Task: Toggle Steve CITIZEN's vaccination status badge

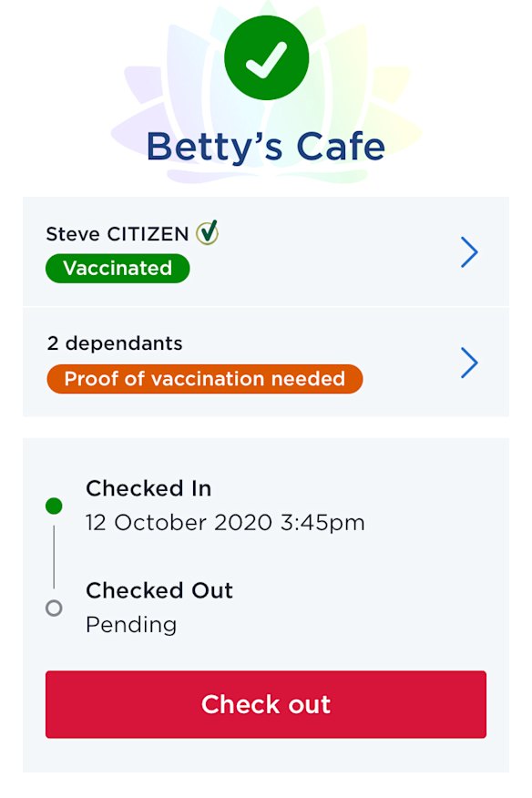Action: tap(117, 268)
